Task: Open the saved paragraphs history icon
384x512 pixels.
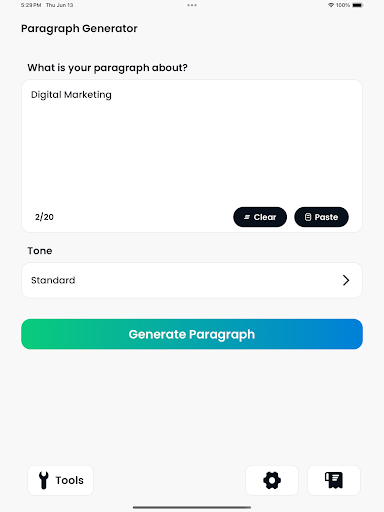Action: pyautogui.click(x=334, y=480)
